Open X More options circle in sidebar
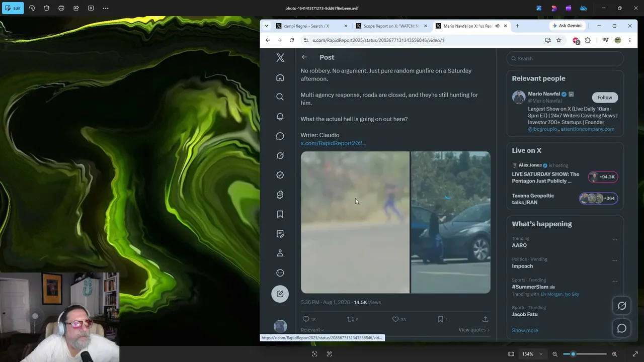Viewport: 644px width, 362px height. (280, 273)
